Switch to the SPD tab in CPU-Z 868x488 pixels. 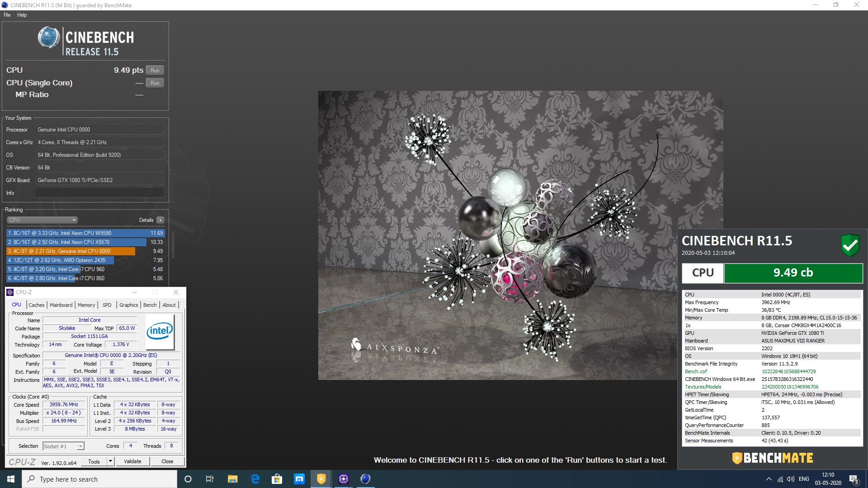pyautogui.click(x=107, y=305)
